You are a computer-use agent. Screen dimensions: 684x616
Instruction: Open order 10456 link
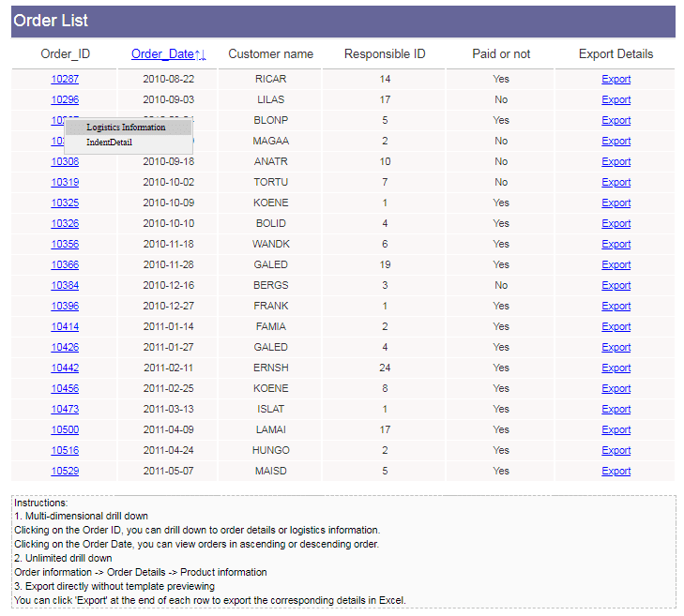point(65,388)
